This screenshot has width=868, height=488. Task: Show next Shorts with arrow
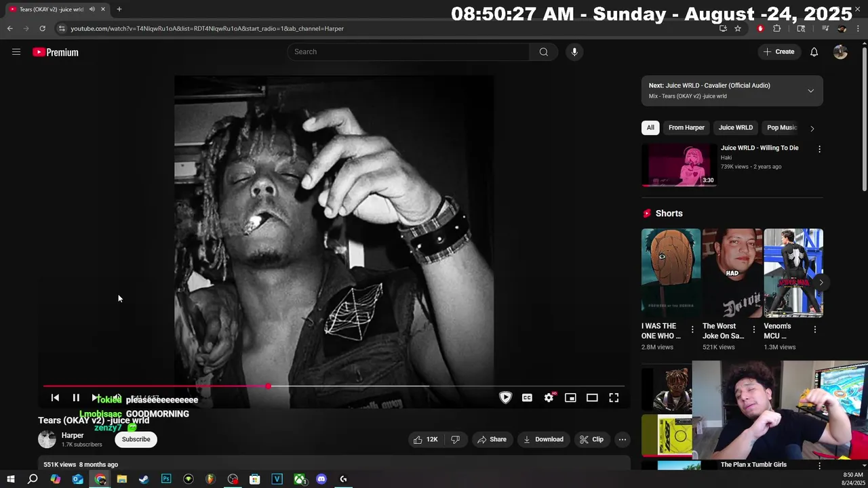point(821,282)
